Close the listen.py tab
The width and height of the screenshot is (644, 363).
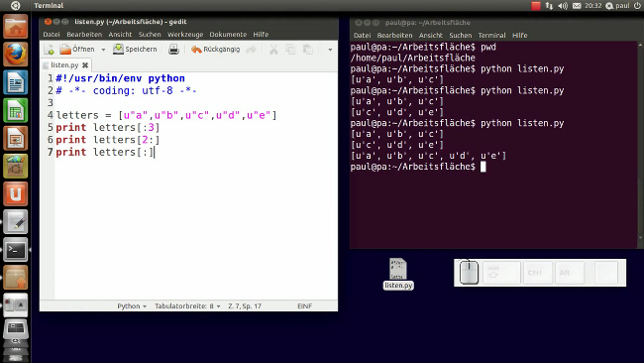[85, 64]
